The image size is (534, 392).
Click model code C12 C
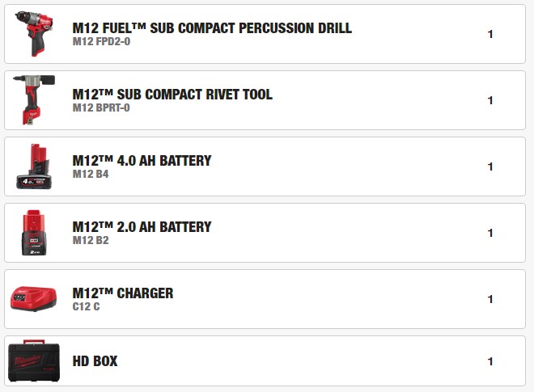[87, 306]
